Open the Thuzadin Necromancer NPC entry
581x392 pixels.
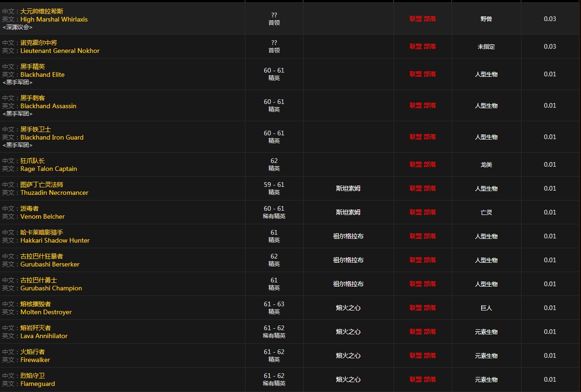(x=54, y=192)
